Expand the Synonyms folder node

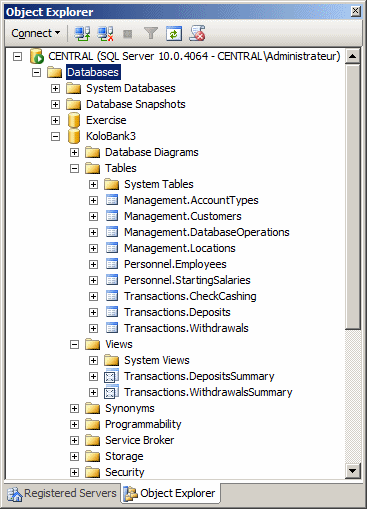(x=75, y=408)
